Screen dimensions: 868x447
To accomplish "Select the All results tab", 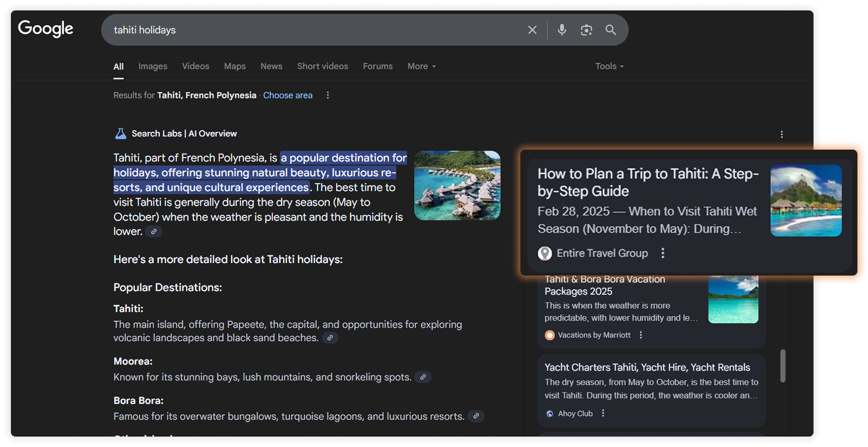I will point(118,67).
